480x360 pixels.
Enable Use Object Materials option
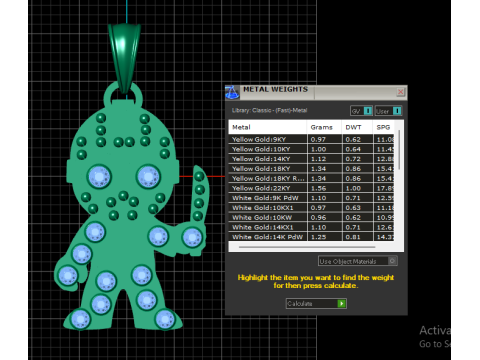[x=358, y=261]
